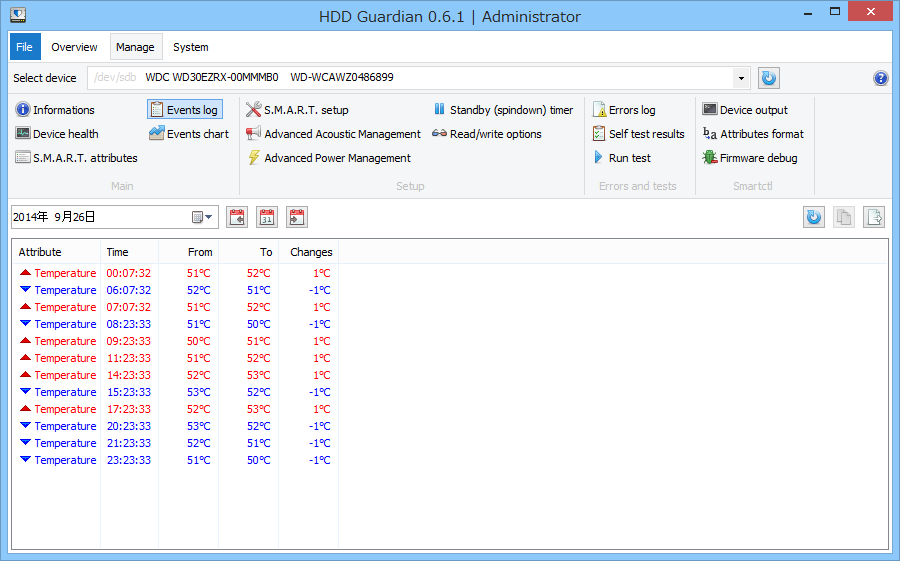Sort by Changes column header
The width and height of the screenshot is (900, 561).
(x=309, y=252)
